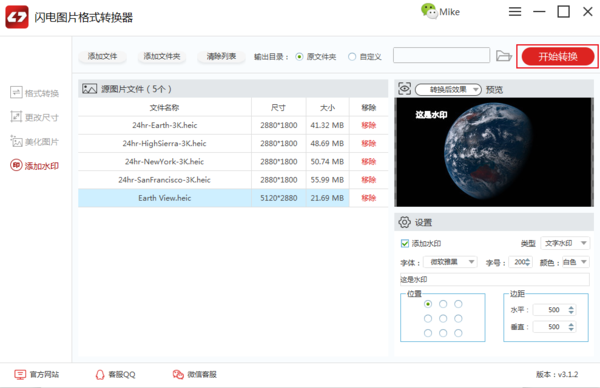600x388 pixels.
Task: Remove 24hr-HighSierra-3K.heic from list
Action: (368, 143)
